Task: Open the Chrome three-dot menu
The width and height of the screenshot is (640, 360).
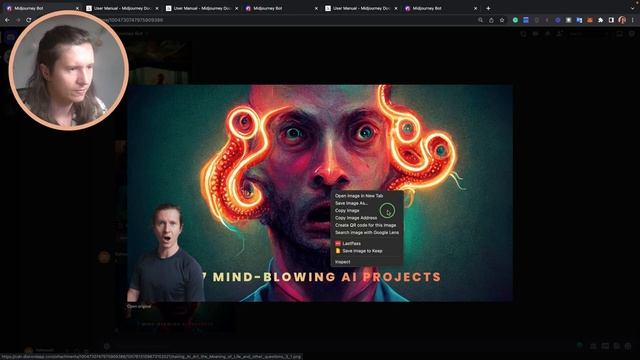Action: pos(633,20)
